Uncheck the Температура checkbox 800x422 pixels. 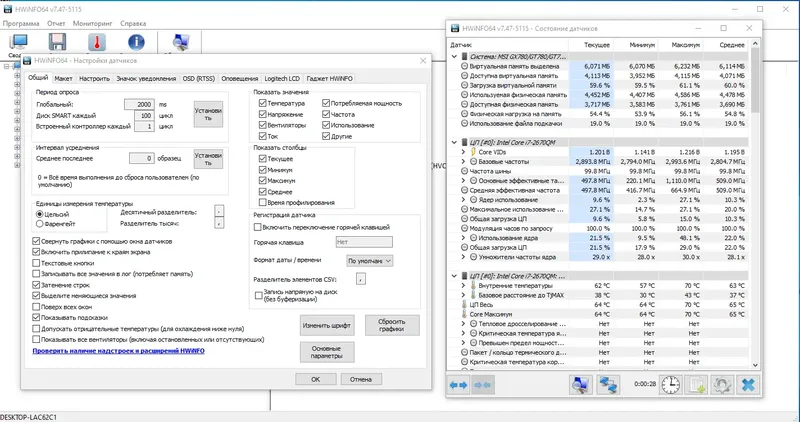click(x=262, y=103)
